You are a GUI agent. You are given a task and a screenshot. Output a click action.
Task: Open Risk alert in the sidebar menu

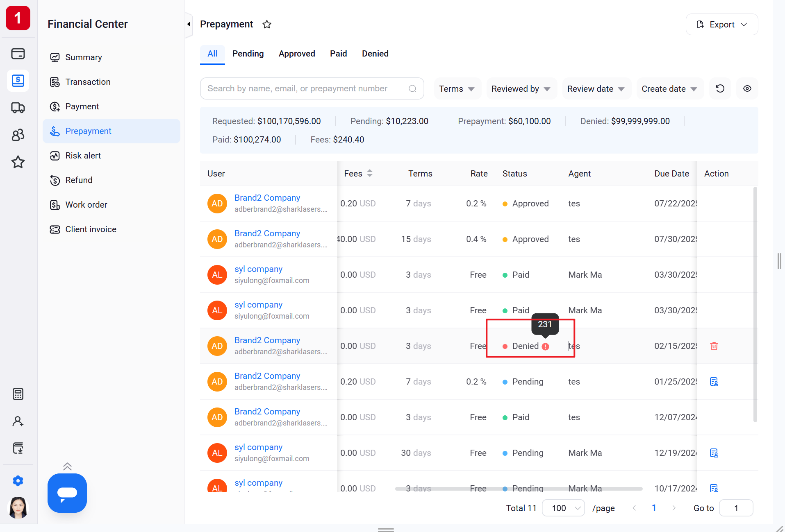coord(111,156)
